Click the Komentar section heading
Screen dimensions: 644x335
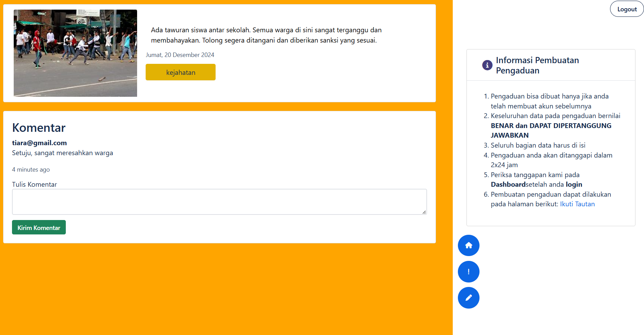click(x=39, y=128)
